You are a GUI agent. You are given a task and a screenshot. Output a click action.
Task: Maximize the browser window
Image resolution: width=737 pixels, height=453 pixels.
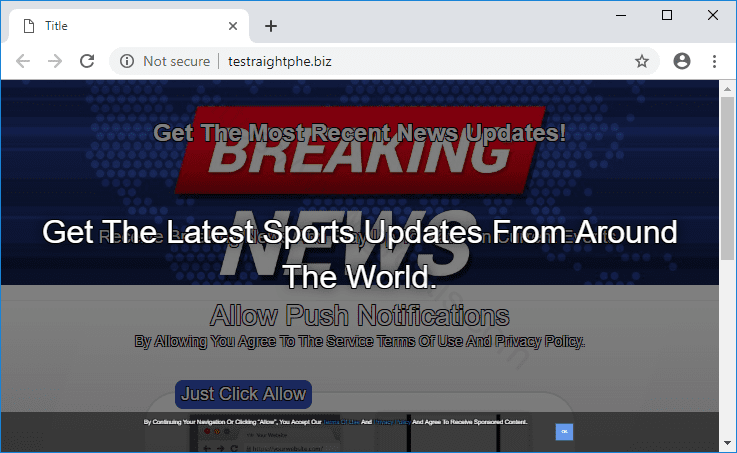click(667, 15)
